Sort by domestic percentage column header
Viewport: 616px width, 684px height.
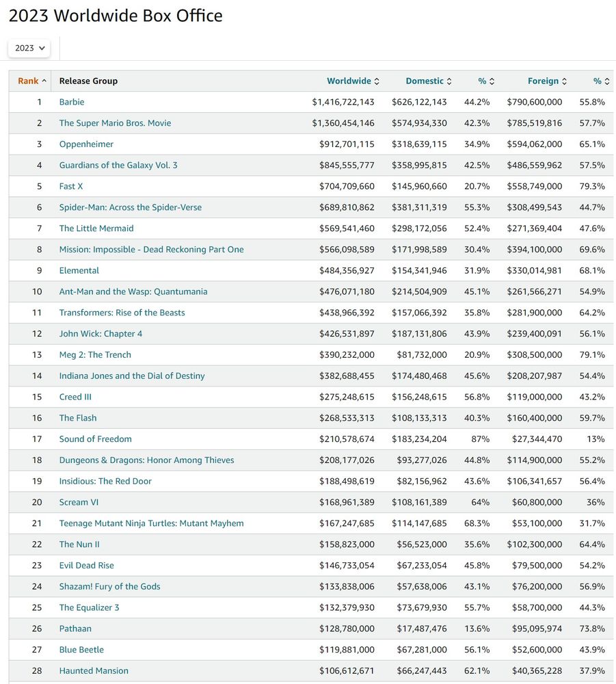[486, 81]
